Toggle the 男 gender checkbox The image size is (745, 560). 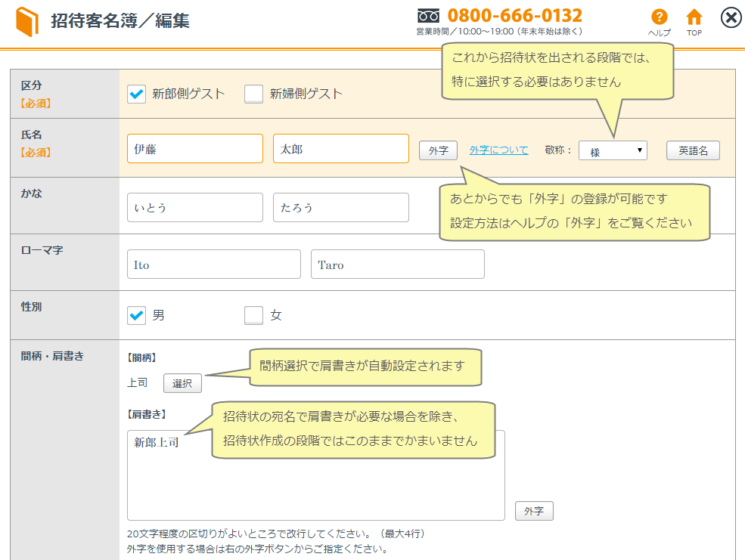click(137, 315)
